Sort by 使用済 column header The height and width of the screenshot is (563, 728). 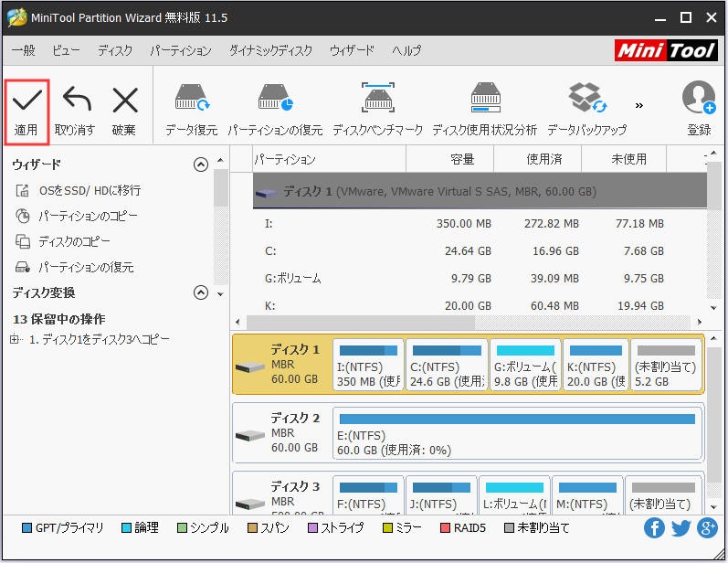coord(538,159)
